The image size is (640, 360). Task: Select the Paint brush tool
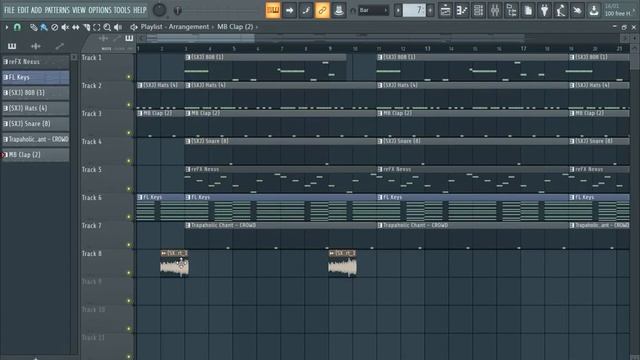pos(44,27)
